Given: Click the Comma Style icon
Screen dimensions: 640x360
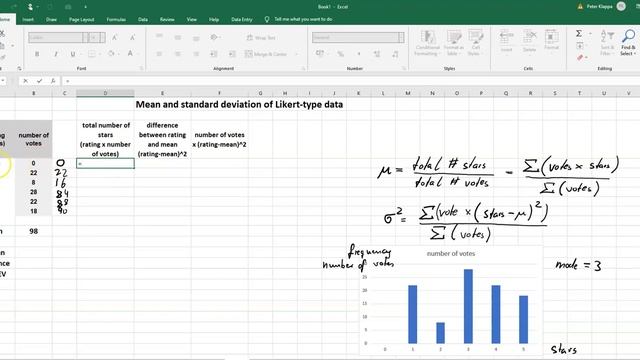Looking at the screenshot, I should click(359, 54).
